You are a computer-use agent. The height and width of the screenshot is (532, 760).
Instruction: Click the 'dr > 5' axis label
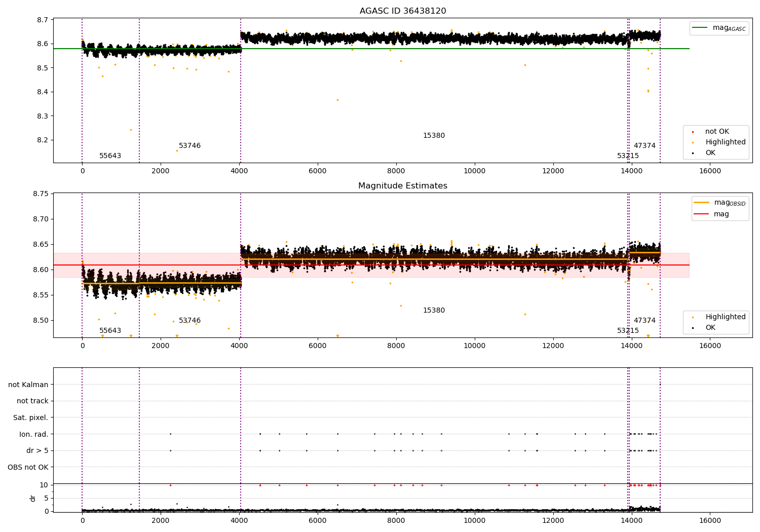tap(37, 451)
